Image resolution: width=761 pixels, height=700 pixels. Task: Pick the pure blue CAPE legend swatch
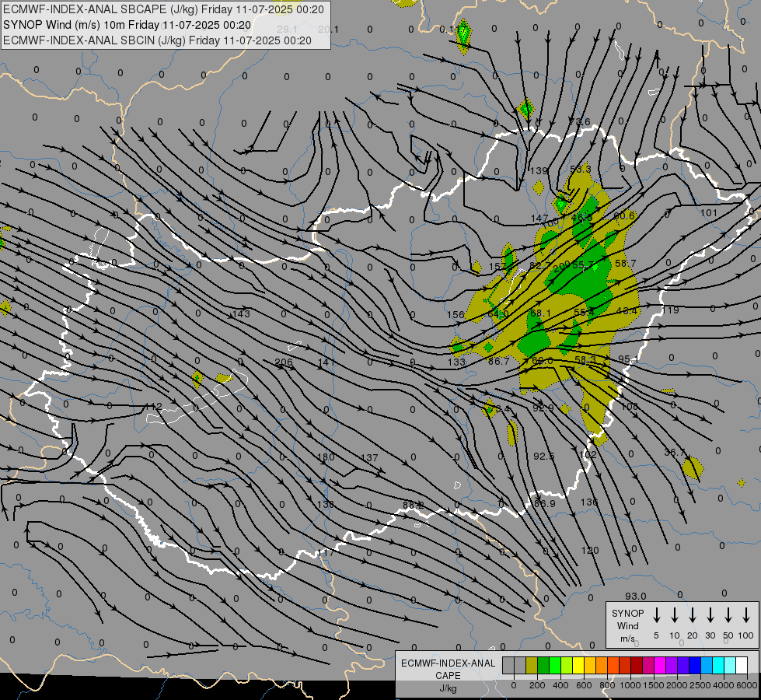pos(694,665)
